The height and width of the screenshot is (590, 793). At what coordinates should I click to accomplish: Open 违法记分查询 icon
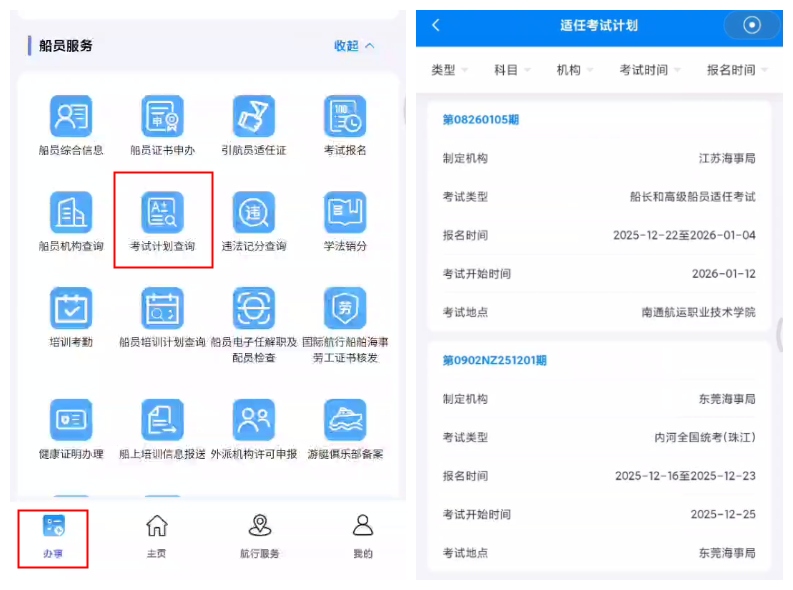coord(253,212)
